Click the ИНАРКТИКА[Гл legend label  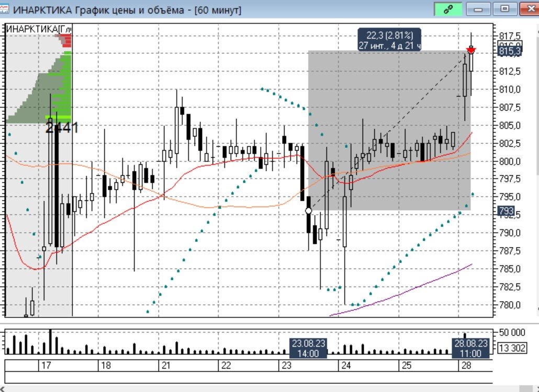39,29
